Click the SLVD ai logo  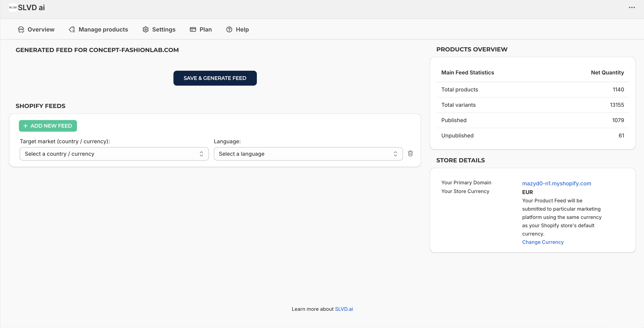[12, 7]
